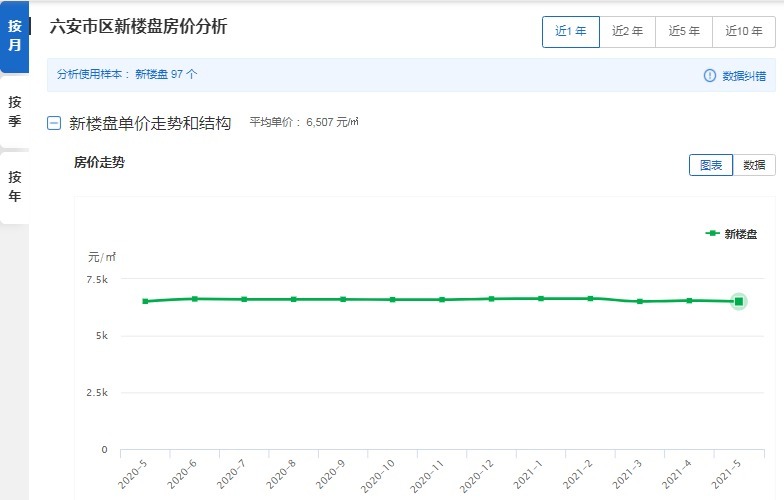Screen dimensions: 784x500
Task: Click the 2020-9 data point
Action: [x=343, y=300]
